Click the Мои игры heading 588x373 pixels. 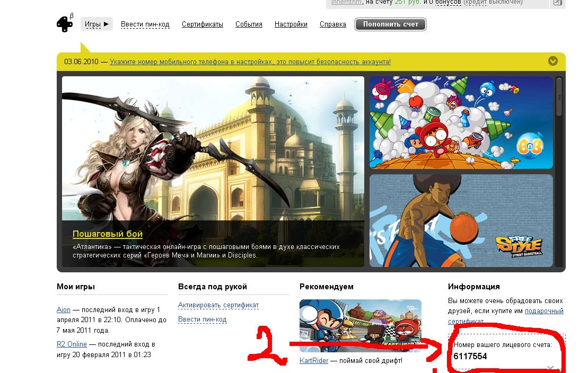[76, 287]
